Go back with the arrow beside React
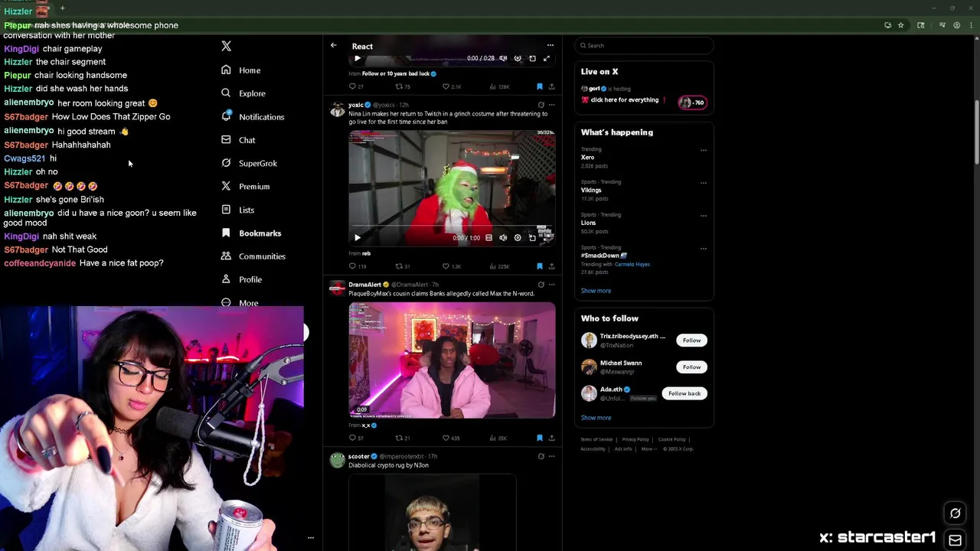 click(333, 46)
